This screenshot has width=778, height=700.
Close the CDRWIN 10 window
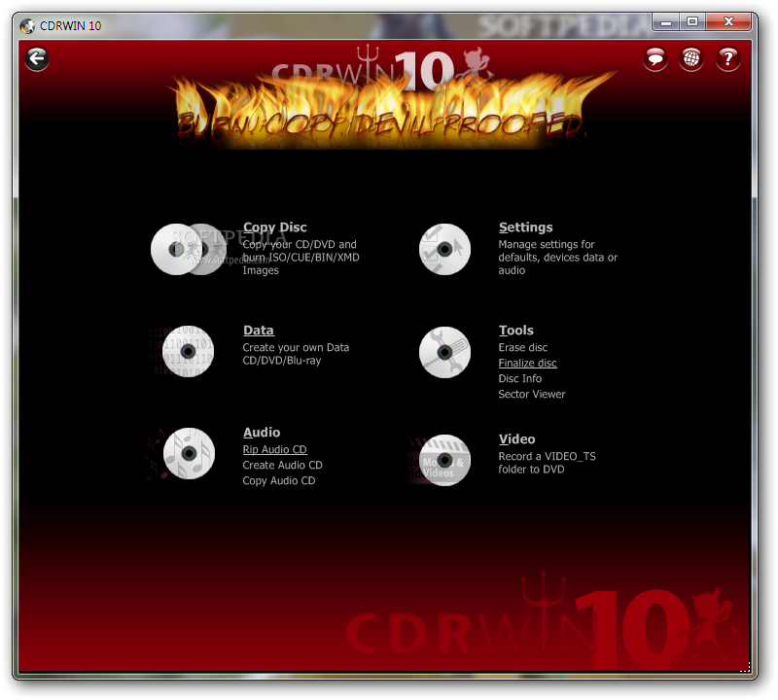pos(728,21)
